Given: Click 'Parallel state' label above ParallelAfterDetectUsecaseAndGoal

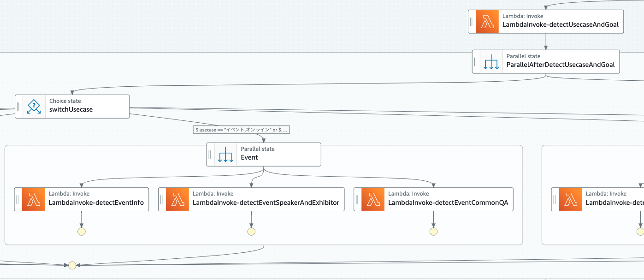Looking at the screenshot, I should point(523,56).
